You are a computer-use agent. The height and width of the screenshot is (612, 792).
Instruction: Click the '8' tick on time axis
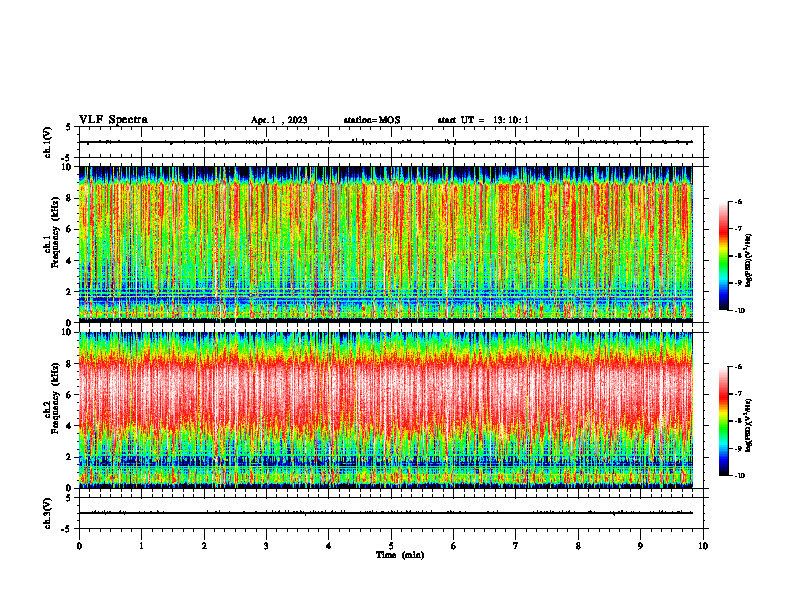pyautogui.click(x=578, y=546)
